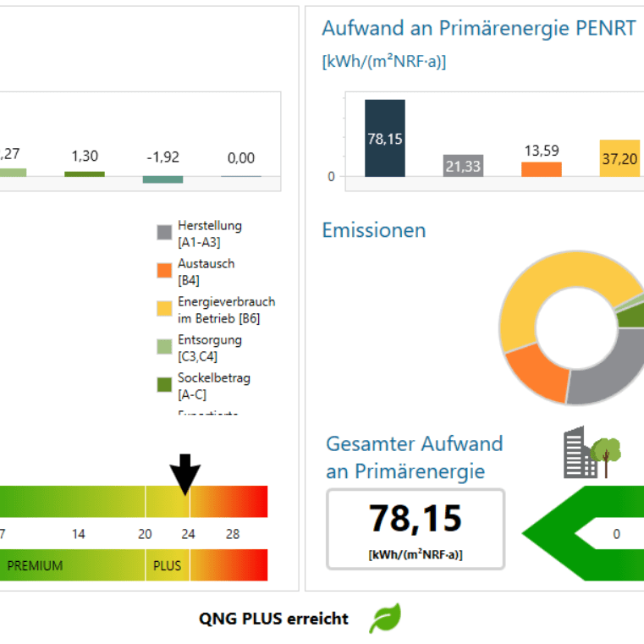This screenshot has height=644, width=644.
Task: Select the gray 21,33 bar
Action: pos(463,166)
